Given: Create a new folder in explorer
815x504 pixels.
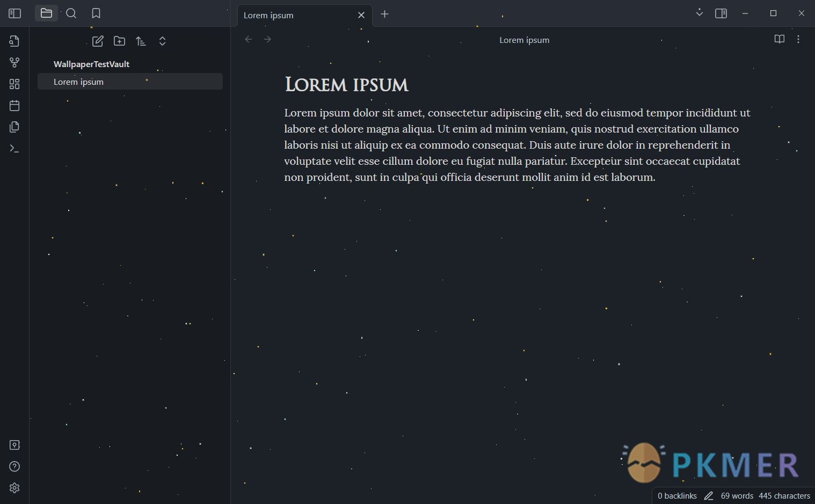Looking at the screenshot, I should click(119, 41).
